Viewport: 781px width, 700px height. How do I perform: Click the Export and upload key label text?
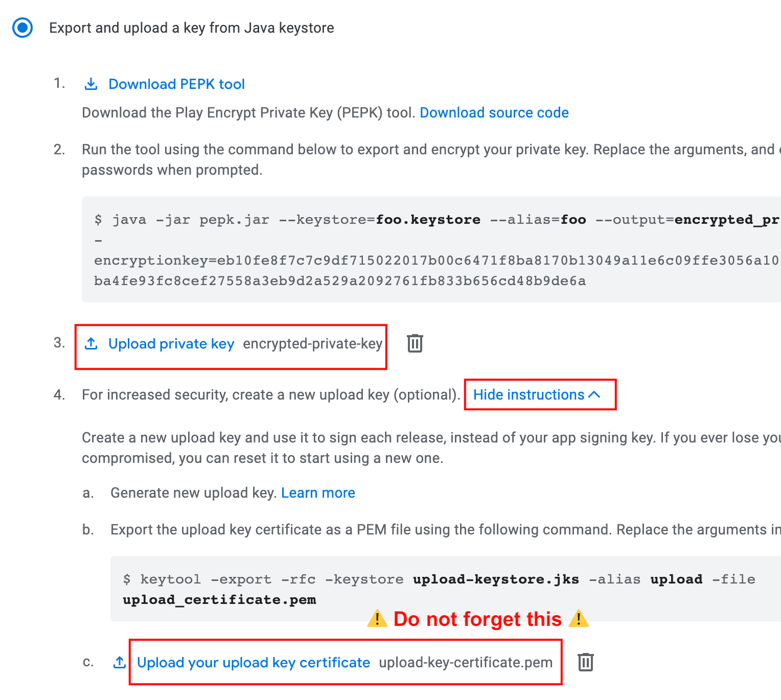[x=191, y=28]
